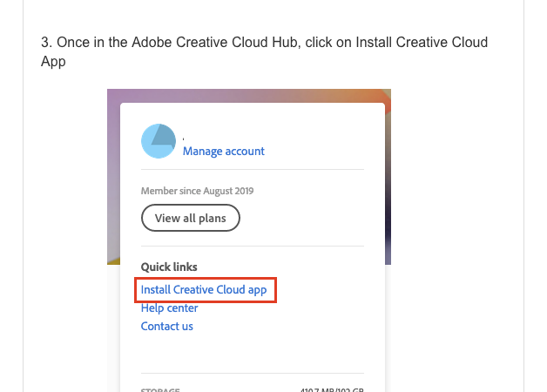Screen dimensions: 547x392
Task: Open the Help center link
Action: click(169, 308)
